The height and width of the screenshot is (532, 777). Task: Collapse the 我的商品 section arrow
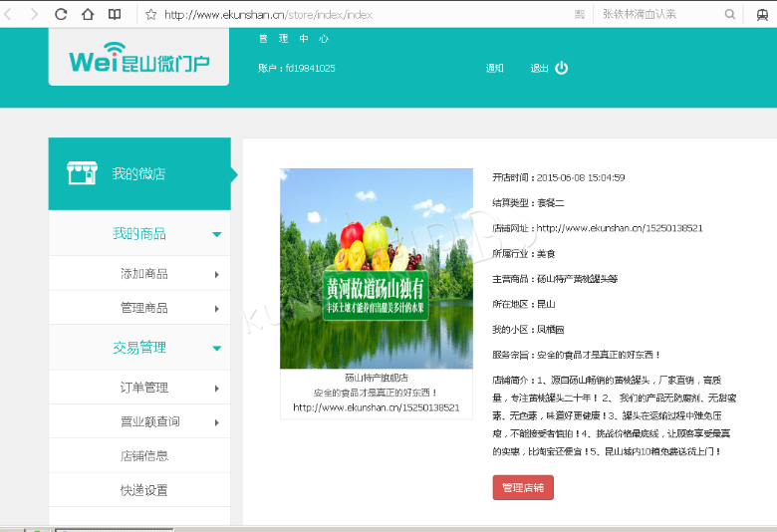216,234
